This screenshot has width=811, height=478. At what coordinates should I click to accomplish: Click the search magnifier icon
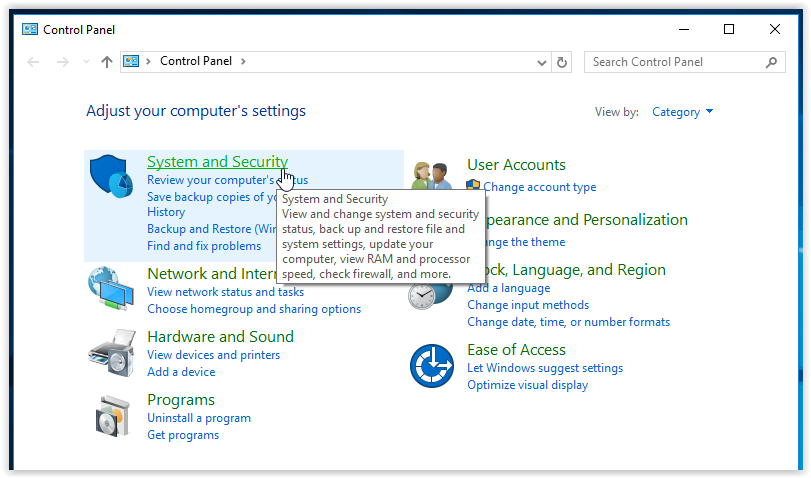771,62
